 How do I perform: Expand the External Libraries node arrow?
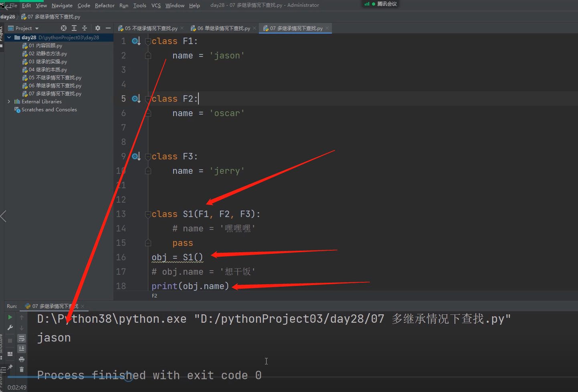click(9, 102)
